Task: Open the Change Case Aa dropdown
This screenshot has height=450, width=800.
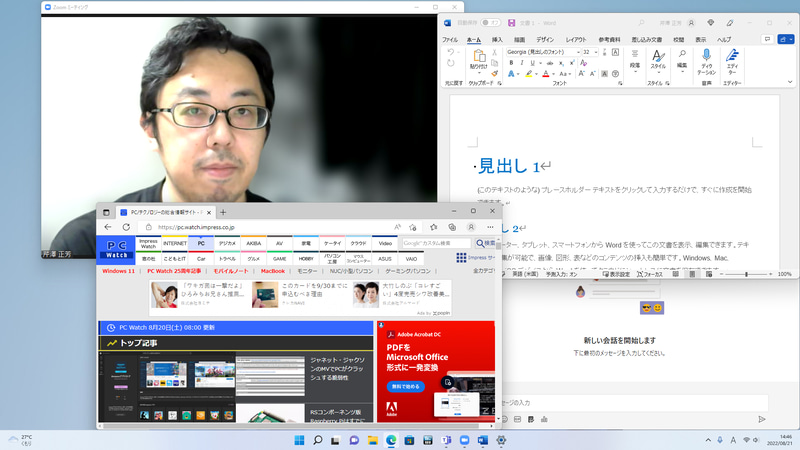Action: 565,74
